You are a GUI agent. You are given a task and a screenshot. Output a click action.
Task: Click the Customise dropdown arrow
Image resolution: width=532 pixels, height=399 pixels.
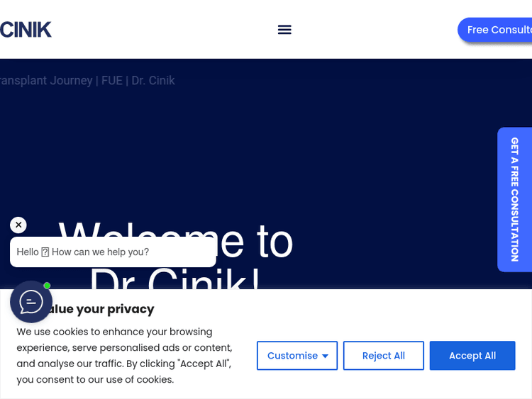325,356
